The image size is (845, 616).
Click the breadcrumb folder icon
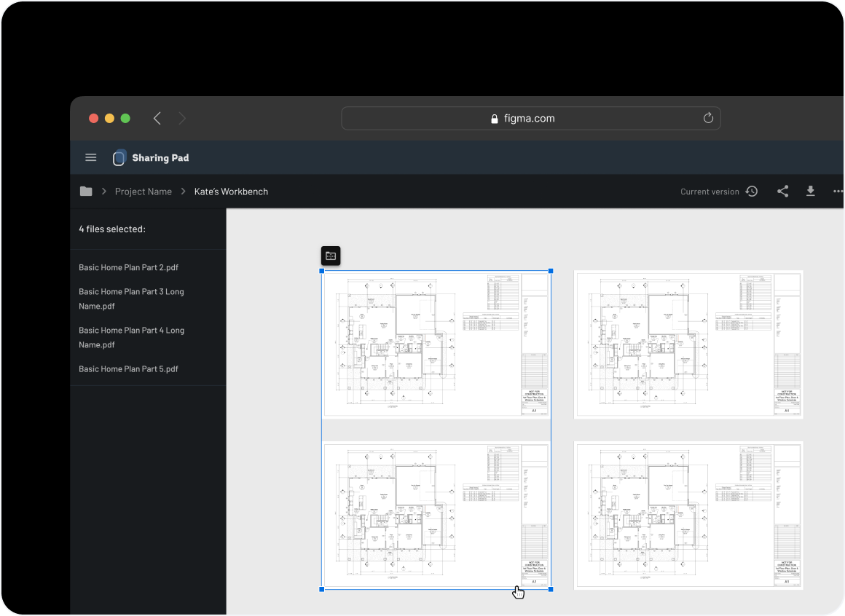click(85, 191)
